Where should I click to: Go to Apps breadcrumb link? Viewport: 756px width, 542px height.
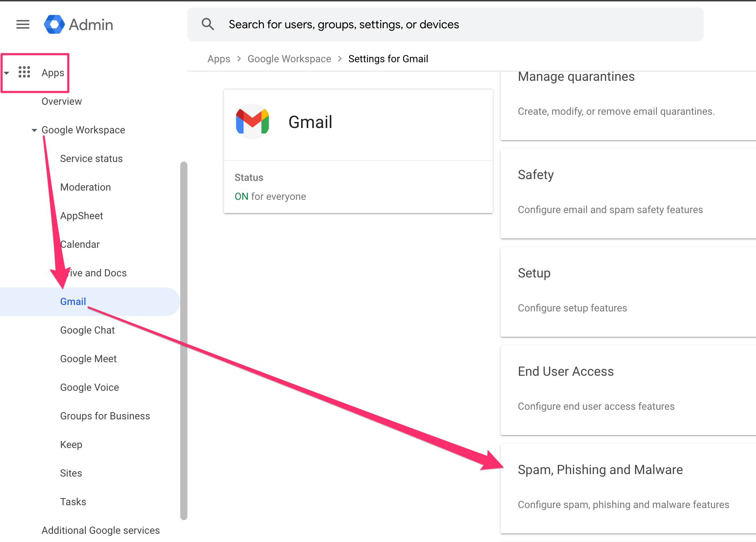click(x=219, y=59)
